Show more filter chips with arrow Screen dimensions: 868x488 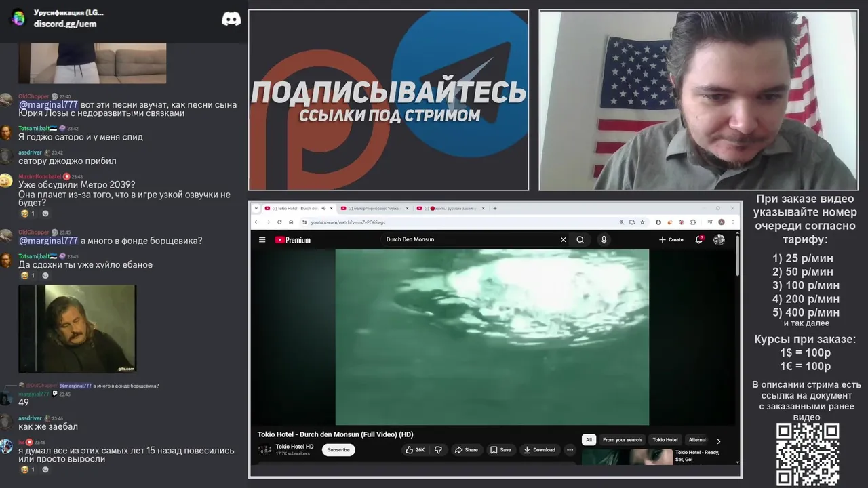coord(719,441)
